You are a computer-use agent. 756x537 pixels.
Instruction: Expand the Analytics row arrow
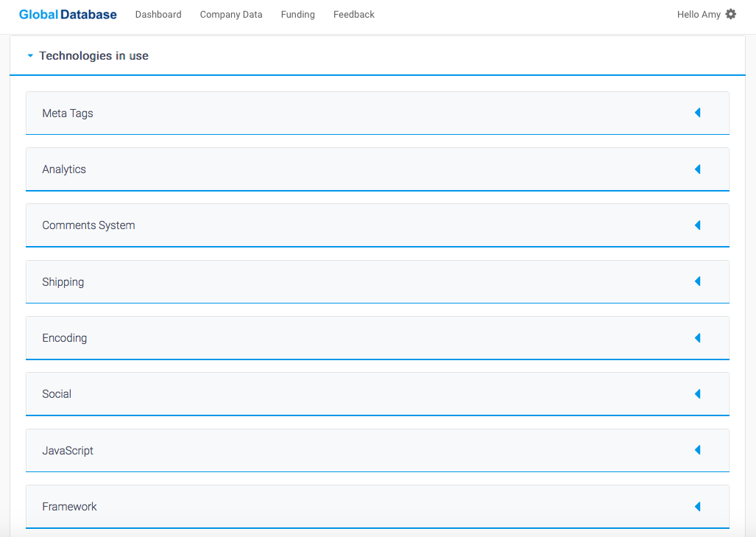(x=698, y=169)
